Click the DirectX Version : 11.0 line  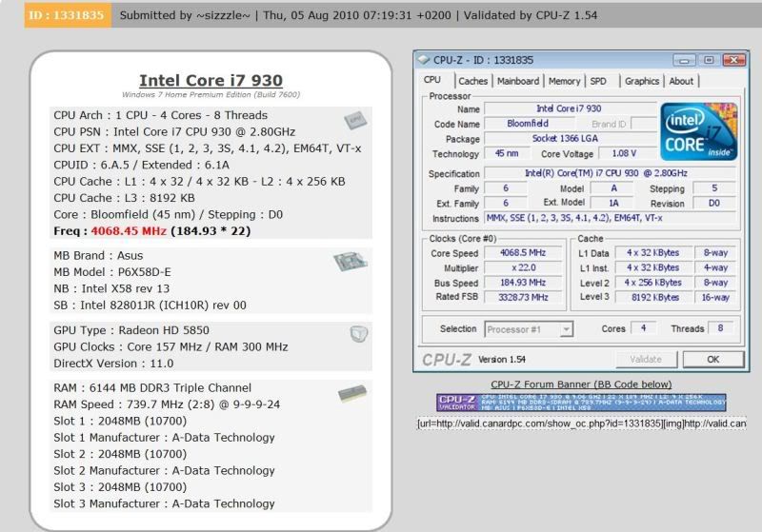click(x=113, y=364)
